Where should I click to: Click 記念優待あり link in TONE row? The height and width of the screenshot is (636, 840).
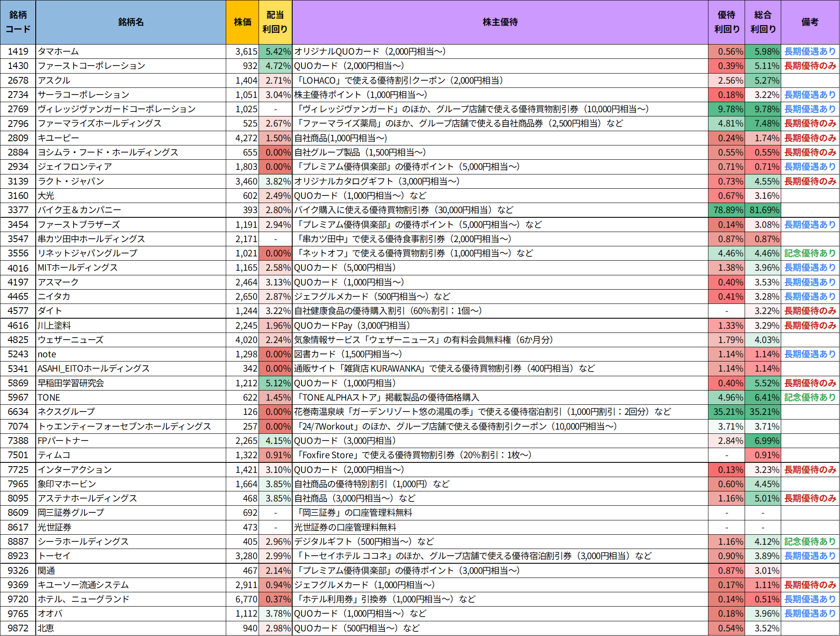(x=810, y=397)
